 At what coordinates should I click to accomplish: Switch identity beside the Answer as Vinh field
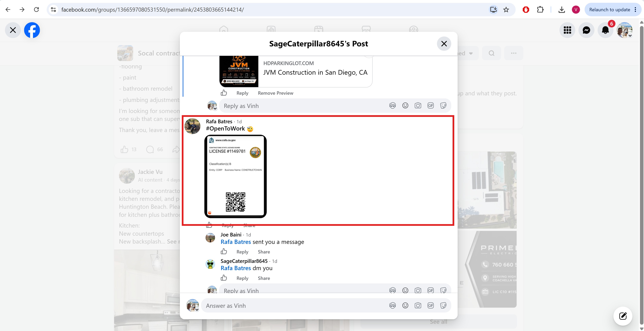click(192, 305)
